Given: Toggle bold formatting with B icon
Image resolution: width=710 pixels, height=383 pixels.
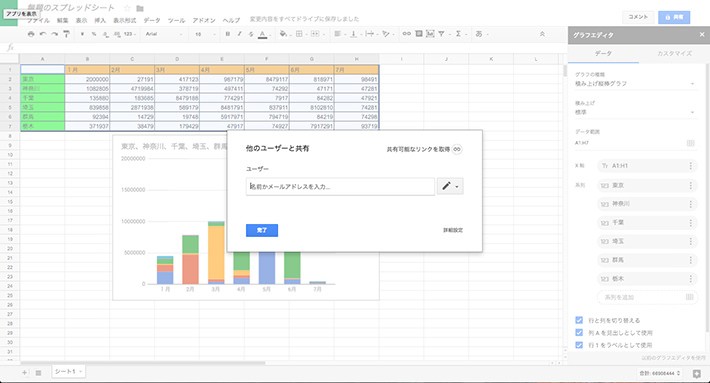Looking at the screenshot, I should click(227, 34).
